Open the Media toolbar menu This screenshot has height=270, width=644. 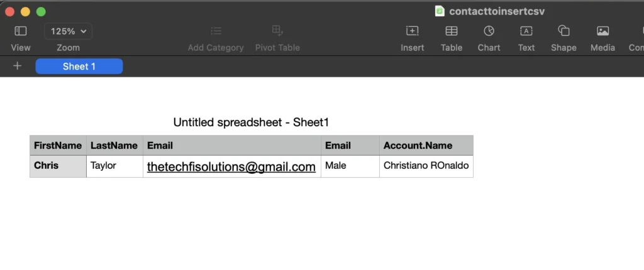(602, 31)
